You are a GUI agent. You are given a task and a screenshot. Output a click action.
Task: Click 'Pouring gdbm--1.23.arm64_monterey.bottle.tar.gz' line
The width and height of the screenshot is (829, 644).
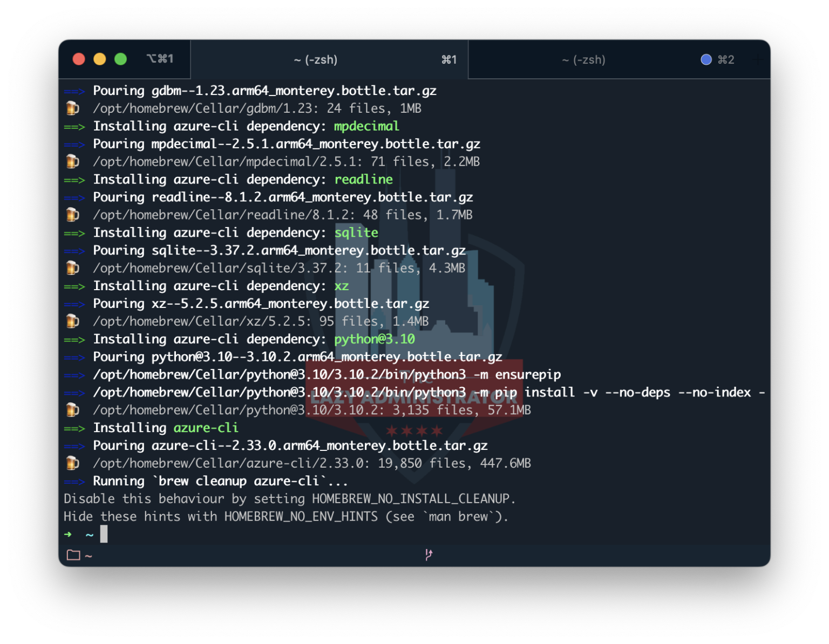tap(264, 91)
